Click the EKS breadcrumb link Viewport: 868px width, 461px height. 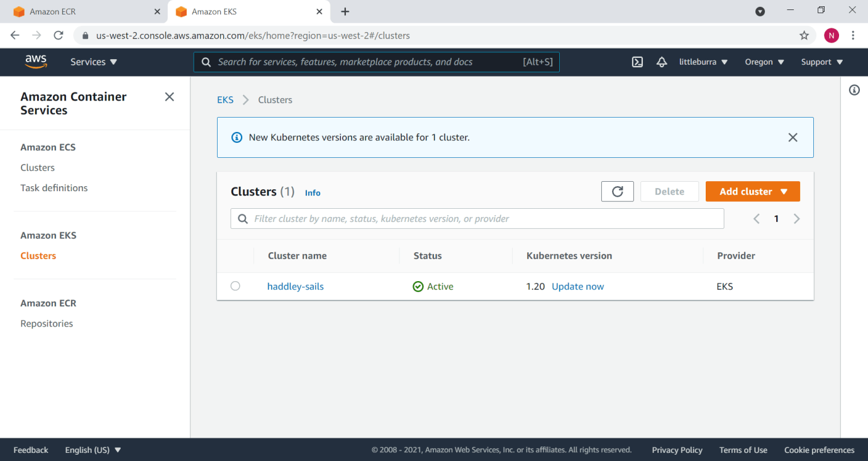click(225, 100)
